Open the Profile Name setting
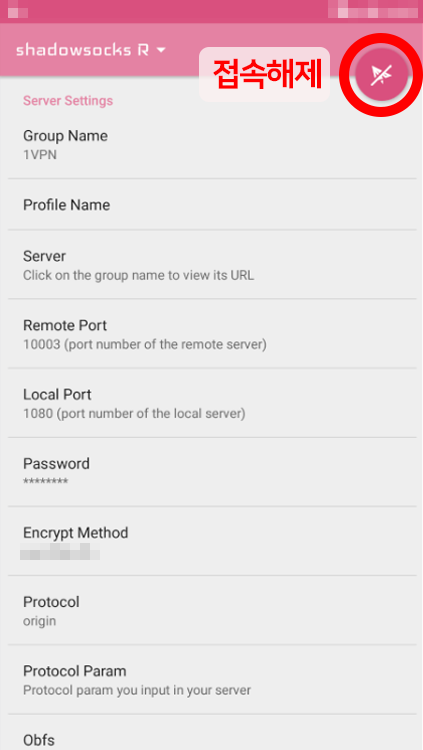423x750 pixels. tap(212, 205)
